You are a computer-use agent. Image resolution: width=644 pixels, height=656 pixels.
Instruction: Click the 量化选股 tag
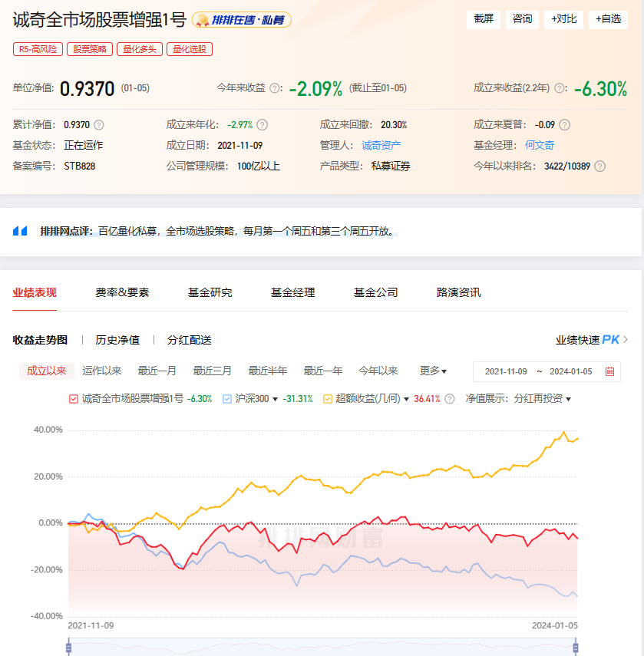(x=190, y=49)
